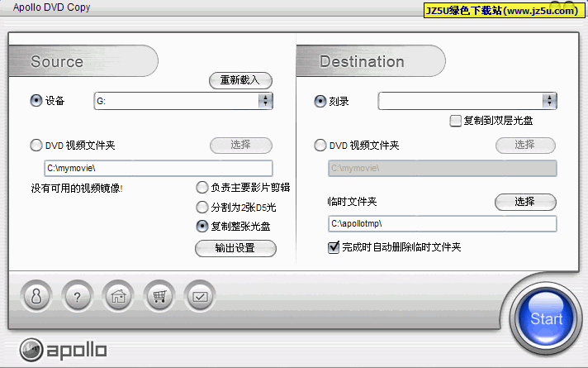
Task: Visit homepage via house icon
Action: tap(118, 296)
